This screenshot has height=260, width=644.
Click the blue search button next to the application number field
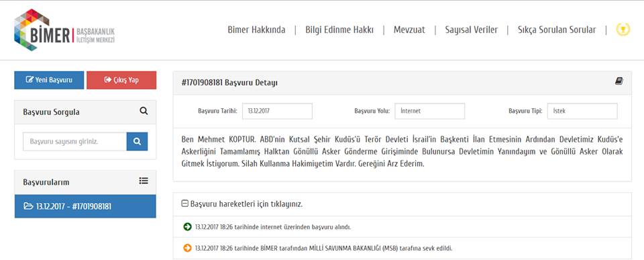coord(137,142)
